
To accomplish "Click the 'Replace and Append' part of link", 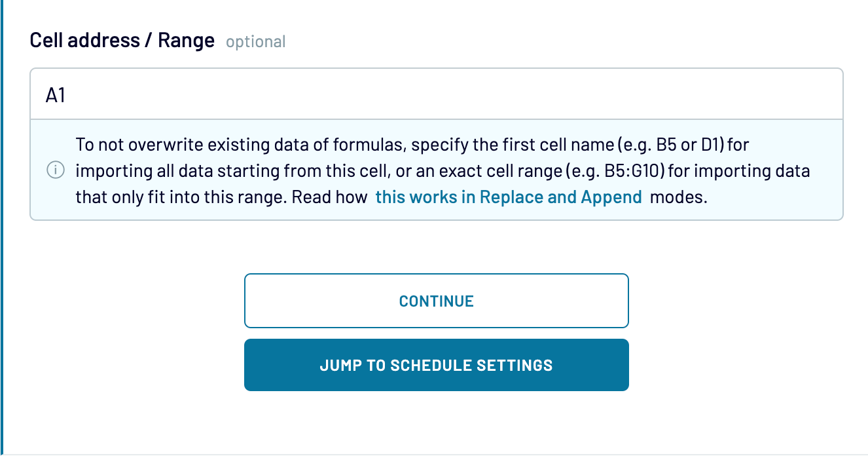I will point(560,197).
